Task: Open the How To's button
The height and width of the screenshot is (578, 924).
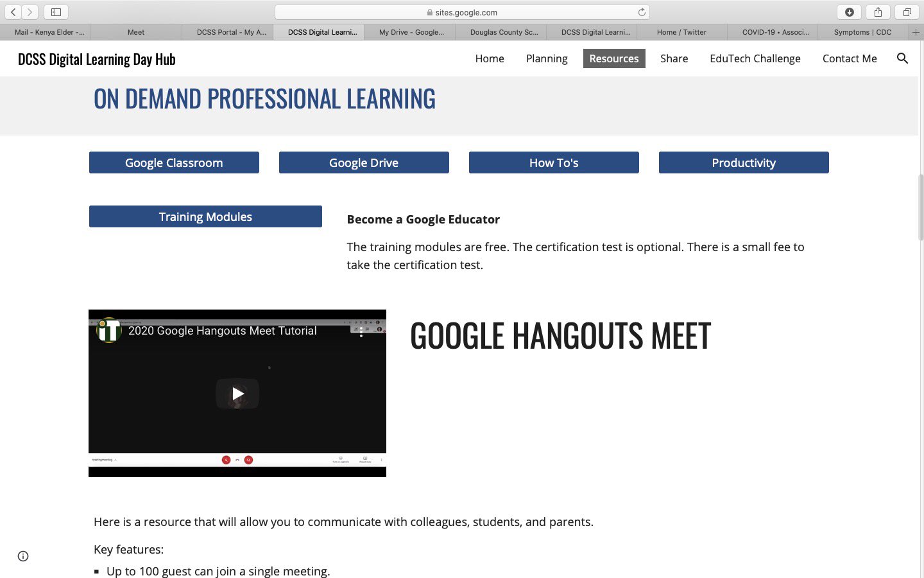Action: [x=554, y=162]
